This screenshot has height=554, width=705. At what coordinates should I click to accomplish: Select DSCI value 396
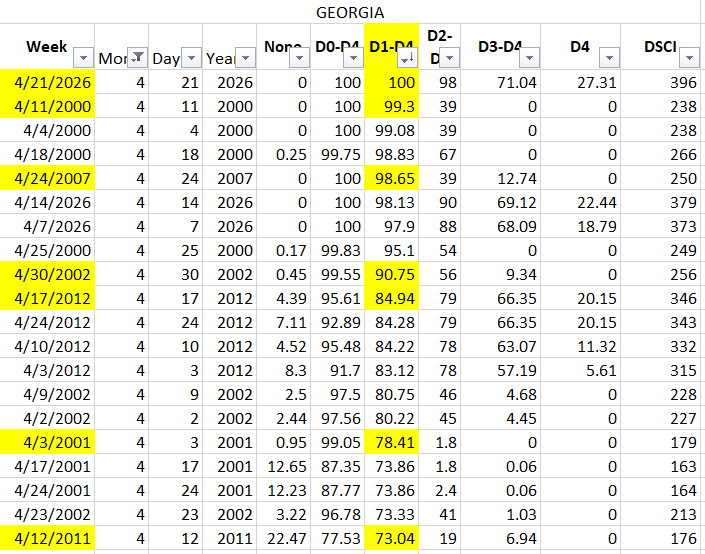(x=661, y=82)
